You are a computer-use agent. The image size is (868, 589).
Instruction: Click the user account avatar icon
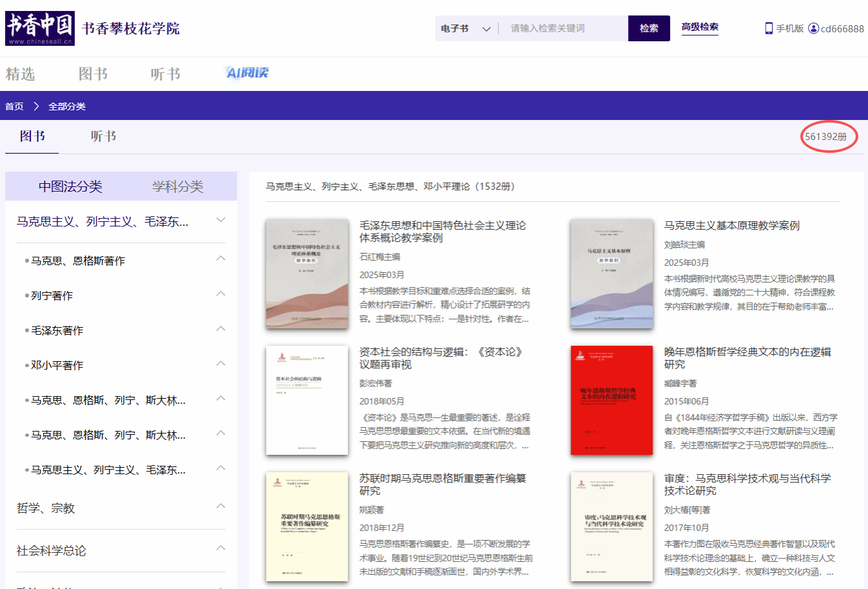(x=813, y=28)
